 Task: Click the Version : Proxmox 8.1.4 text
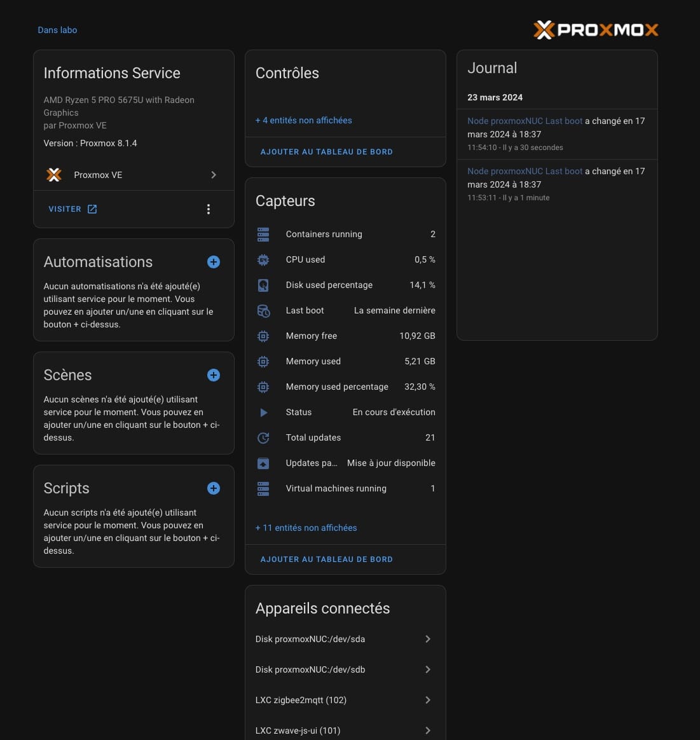coord(90,144)
